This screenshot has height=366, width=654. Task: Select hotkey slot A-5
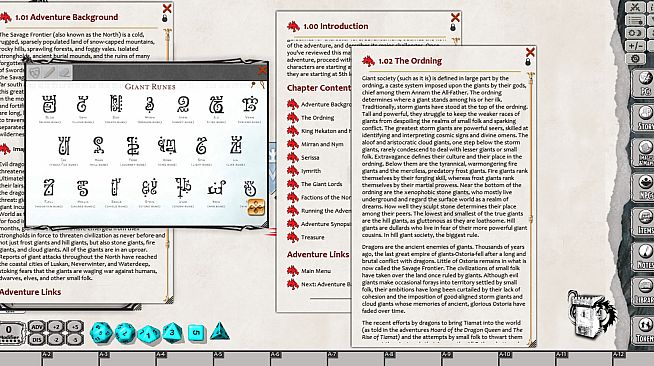[x=241, y=358]
